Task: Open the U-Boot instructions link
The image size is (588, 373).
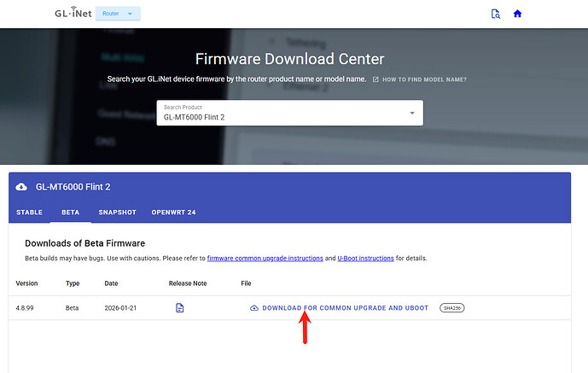Action: 365,259
